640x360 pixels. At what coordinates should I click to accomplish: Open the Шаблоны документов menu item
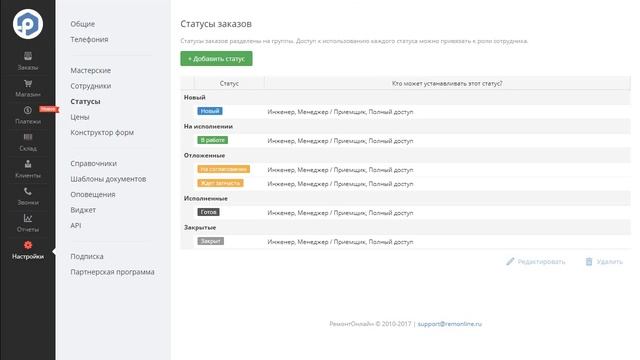108,179
